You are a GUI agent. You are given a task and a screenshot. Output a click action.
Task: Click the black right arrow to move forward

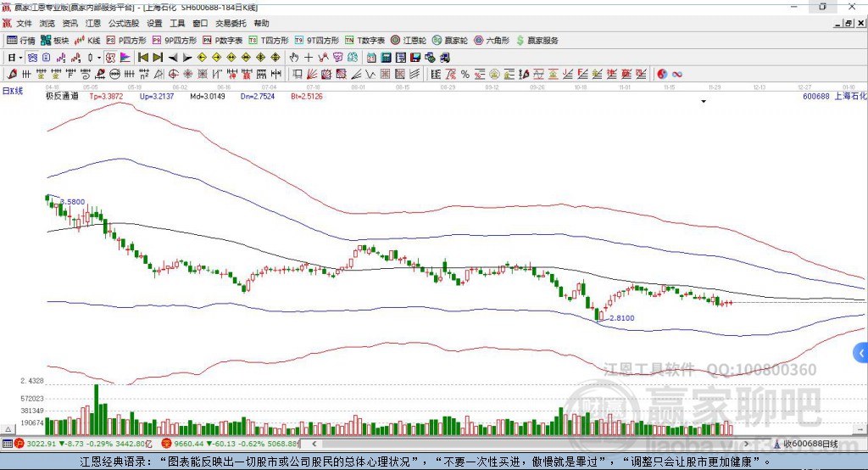click(x=187, y=58)
